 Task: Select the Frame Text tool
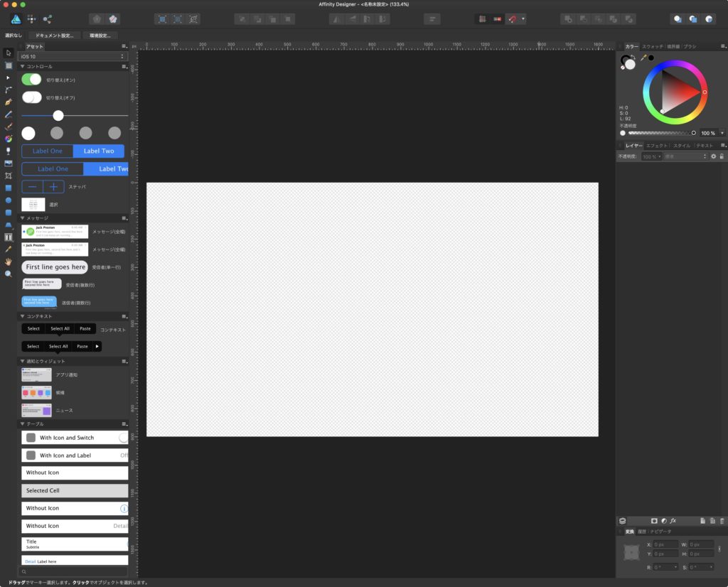(9, 237)
